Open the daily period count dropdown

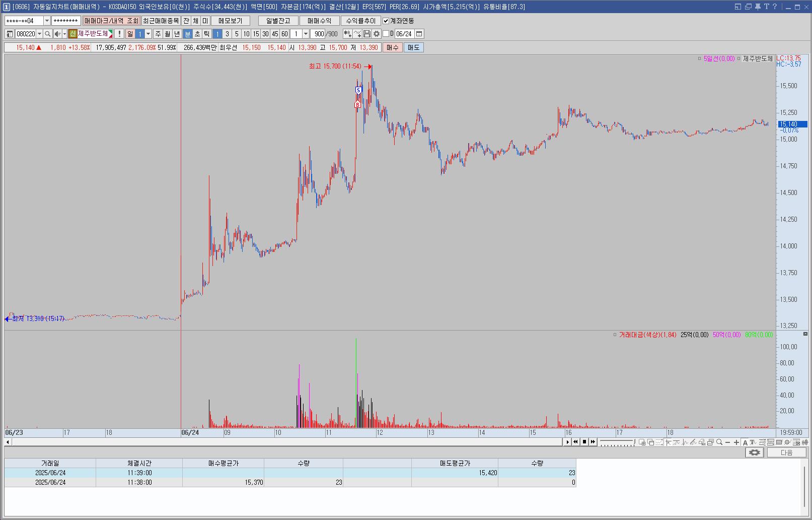click(x=148, y=34)
